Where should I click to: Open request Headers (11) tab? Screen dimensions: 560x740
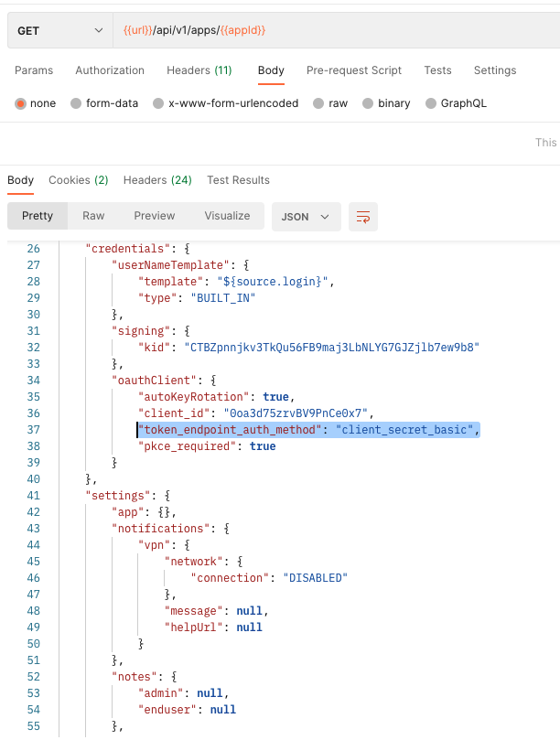click(x=199, y=70)
